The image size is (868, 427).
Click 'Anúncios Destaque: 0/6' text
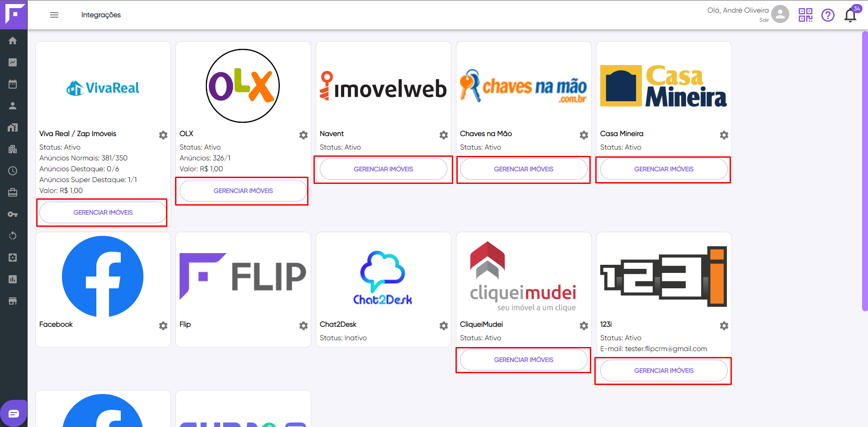(x=79, y=169)
